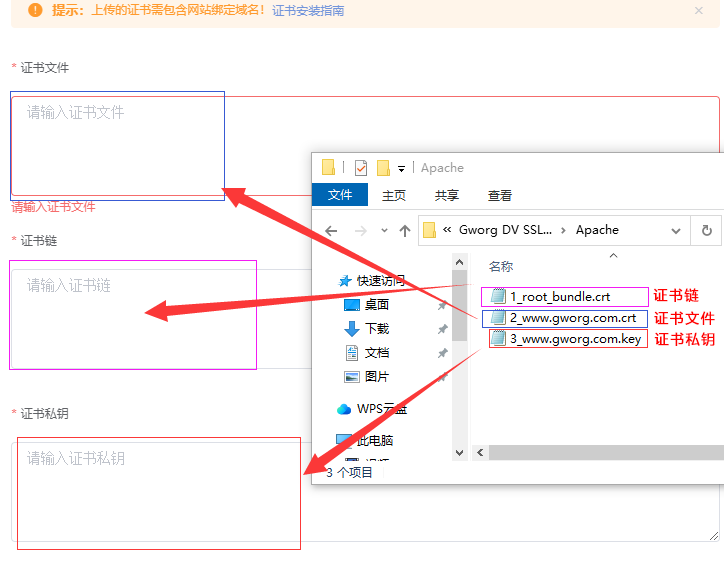Click the WPS cloud icon
Viewport: 724px width, 572px height.
point(344,409)
